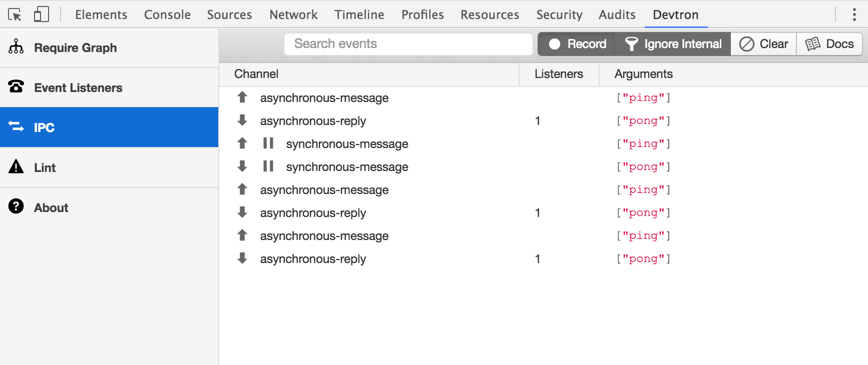Viewport: 868px width, 365px height.
Task: Open Event Listeners in the sidebar
Action: click(x=109, y=87)
